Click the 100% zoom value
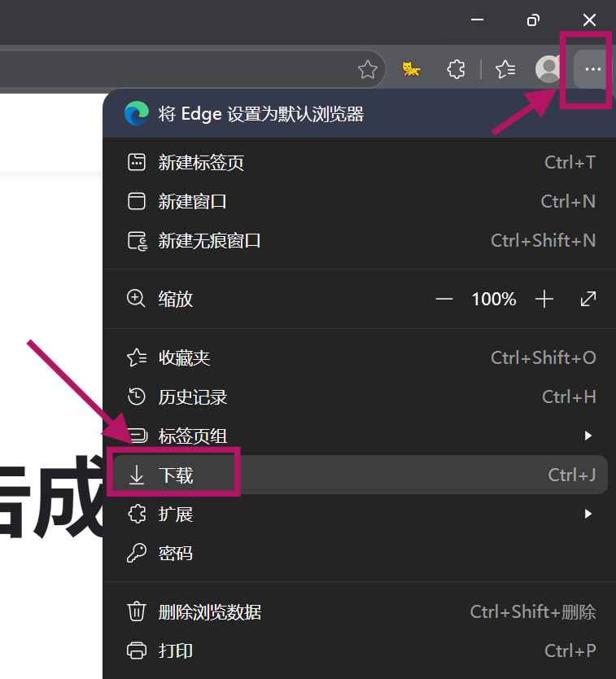The image size is (616, 679). 493,300
